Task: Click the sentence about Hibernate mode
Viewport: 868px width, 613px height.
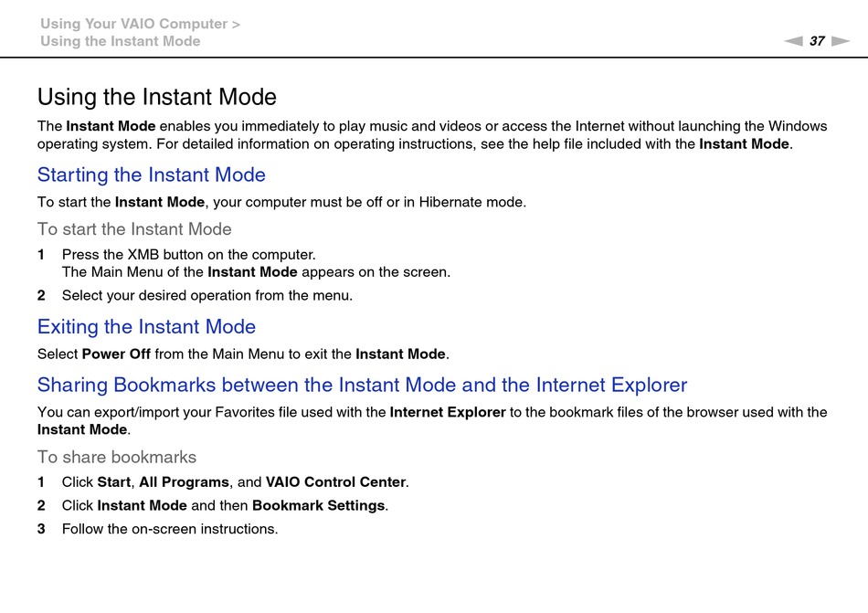Action: pos(281,202)
